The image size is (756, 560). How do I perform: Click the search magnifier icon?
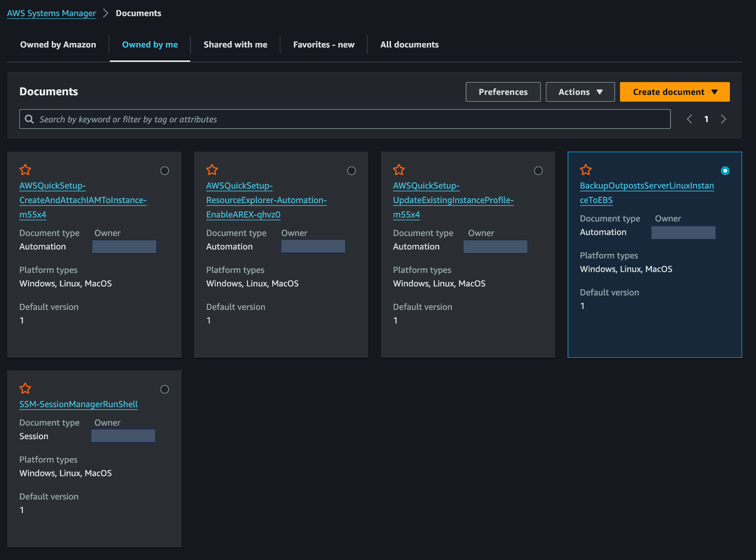click(29, 119)
